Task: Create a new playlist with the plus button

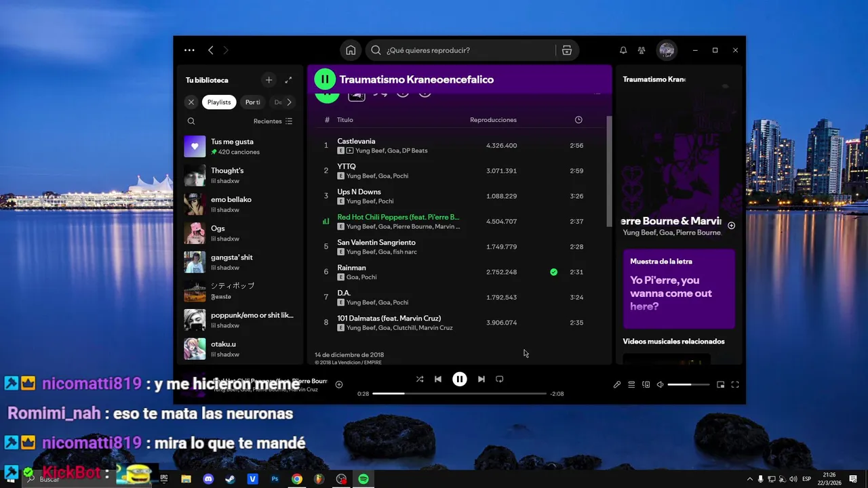Action: point(269,80)
